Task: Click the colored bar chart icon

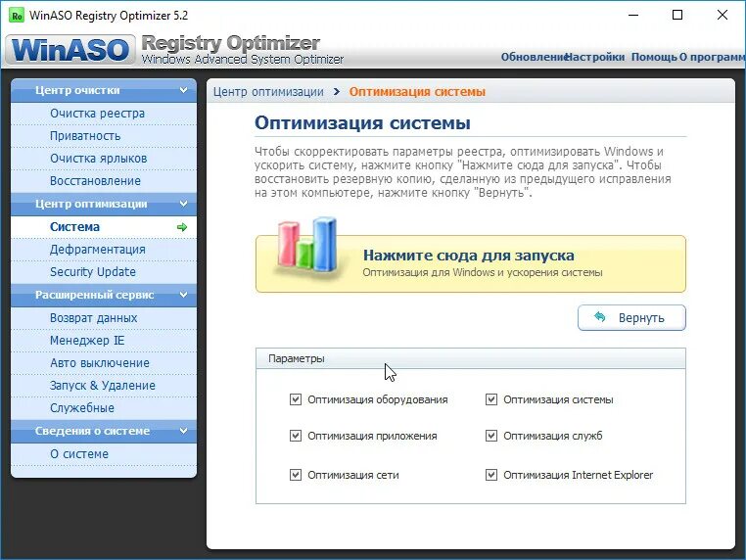Action: [x=306, y=248]
